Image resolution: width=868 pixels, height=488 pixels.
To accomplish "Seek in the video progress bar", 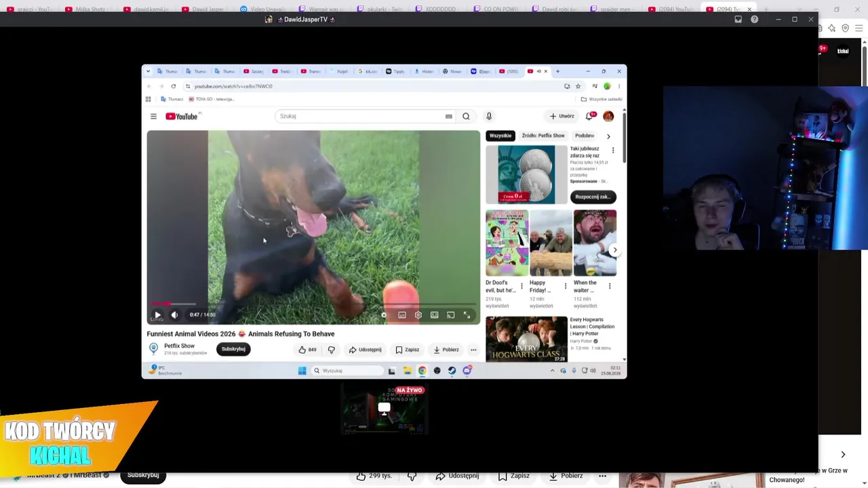I will [313, 304].
